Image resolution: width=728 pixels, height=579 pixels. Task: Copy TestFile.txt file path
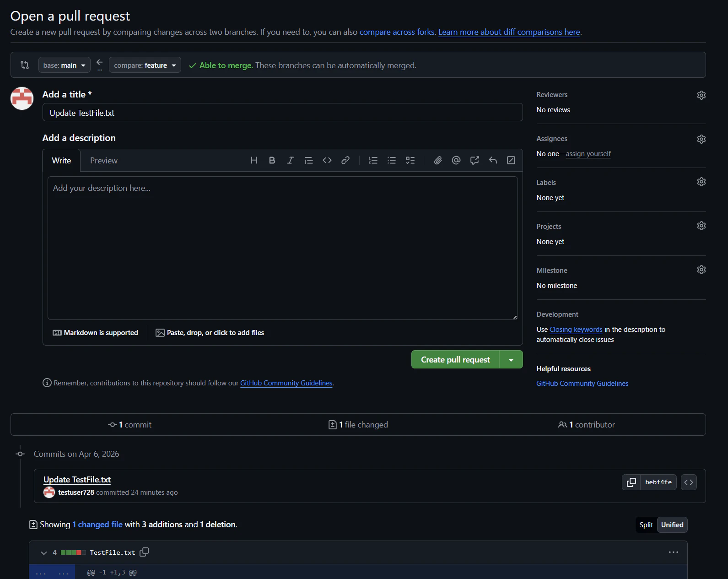tap(144, 552)
